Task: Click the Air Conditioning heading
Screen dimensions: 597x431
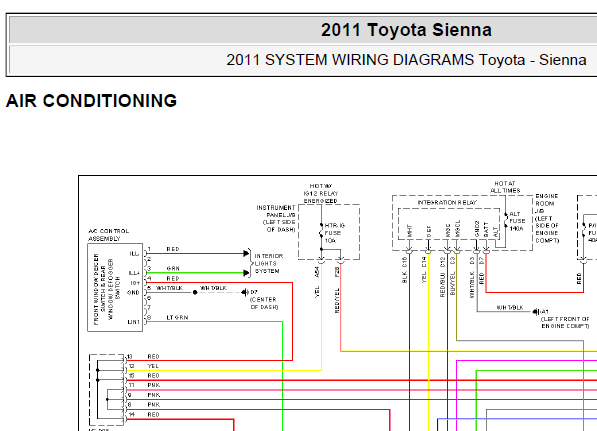Action: (91, 101)
